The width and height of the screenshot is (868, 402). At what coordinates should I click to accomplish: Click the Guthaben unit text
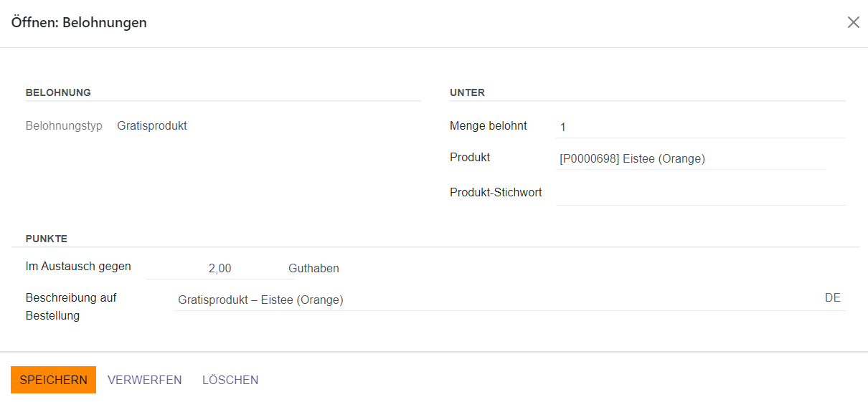coord(313,269)
